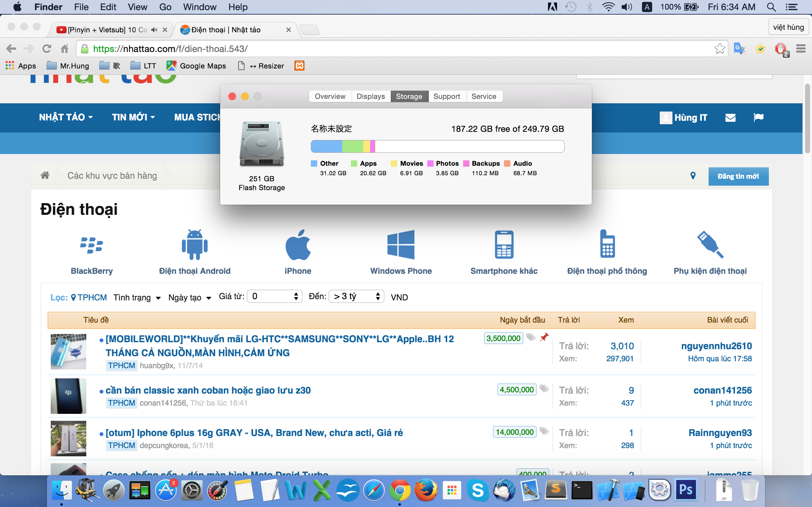Open the alerts flag icon in header
Image resolution: width=812 pixels, height=507 pixels.
click(758, 118)
